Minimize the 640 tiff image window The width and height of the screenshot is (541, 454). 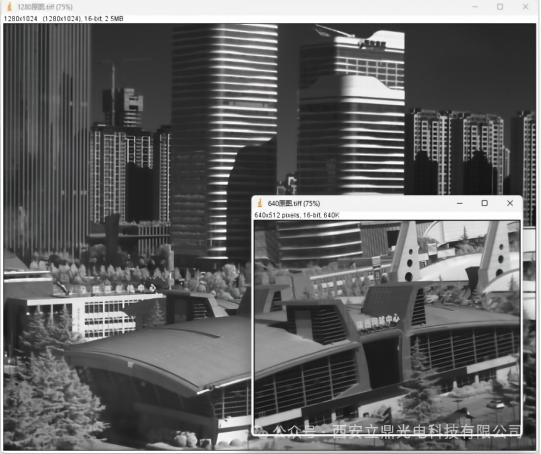point(460,203)
